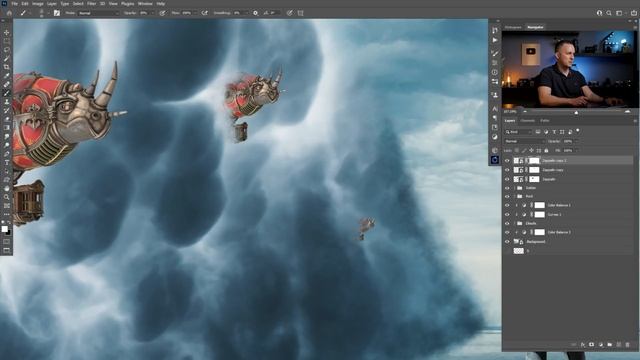Viewport: 640px width, 360px height.
Task: Open the layer Opacity dropdown arrow
Action: [x=576, y=141]
